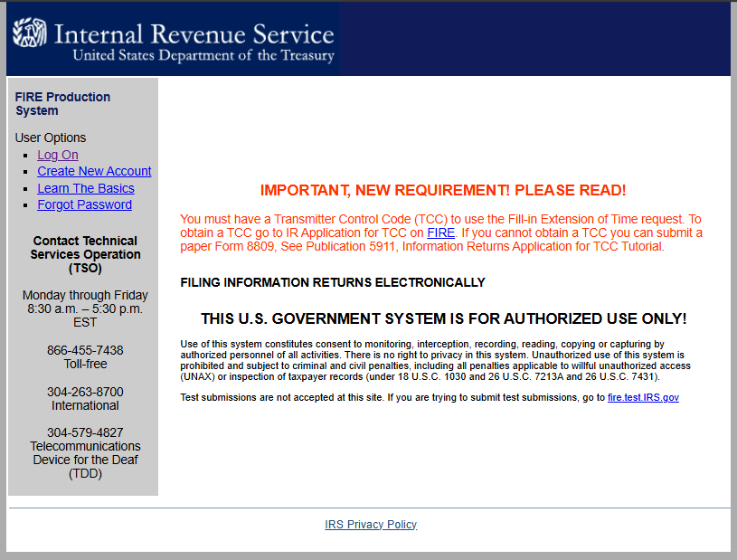
Task: Click the bullet beside Learn The Basics
Action: (27, 188)
